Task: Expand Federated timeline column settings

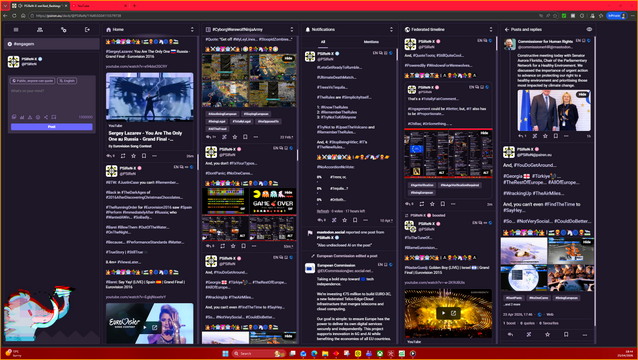Action: tap(491, 30)
